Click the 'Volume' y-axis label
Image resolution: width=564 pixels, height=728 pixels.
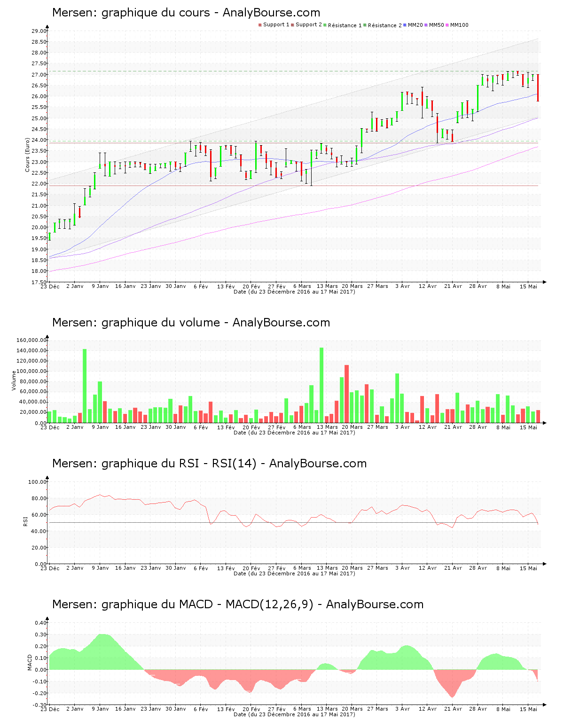(x=14, y=380)
